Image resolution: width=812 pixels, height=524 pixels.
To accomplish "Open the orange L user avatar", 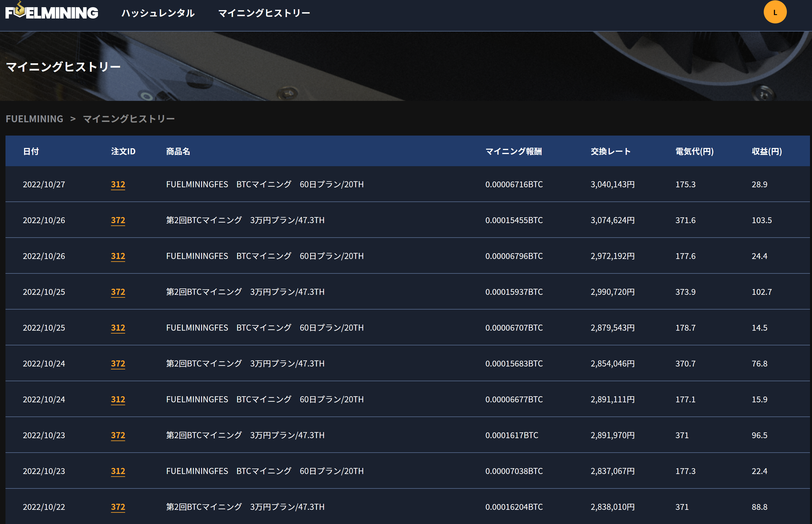I will (x=775, y=12).
